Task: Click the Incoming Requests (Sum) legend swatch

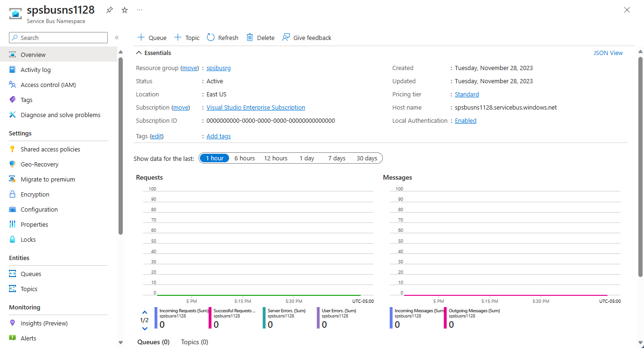Action: (x=156, y=318)
